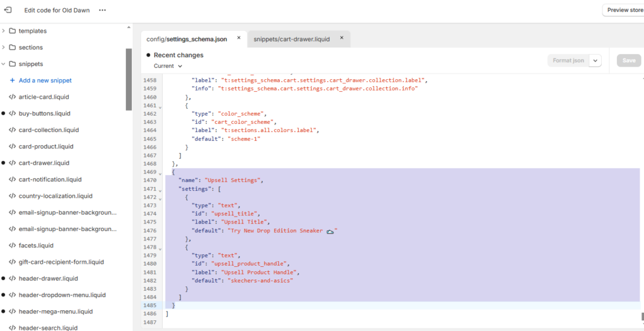The image size is (644, 331).
Task: Click code icon next to card-collection.liquid
Action: point(13,130)
